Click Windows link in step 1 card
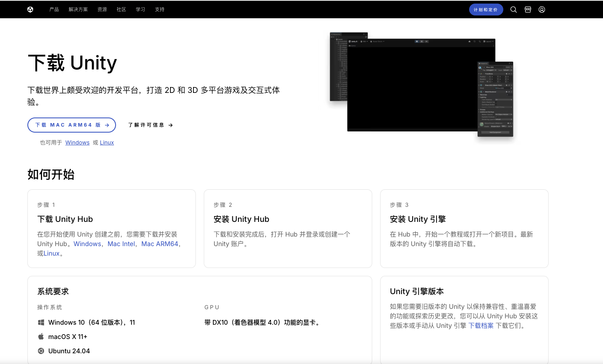Image resolution: width=603 pixels, height=364 pixels. (x=87, y=244)
